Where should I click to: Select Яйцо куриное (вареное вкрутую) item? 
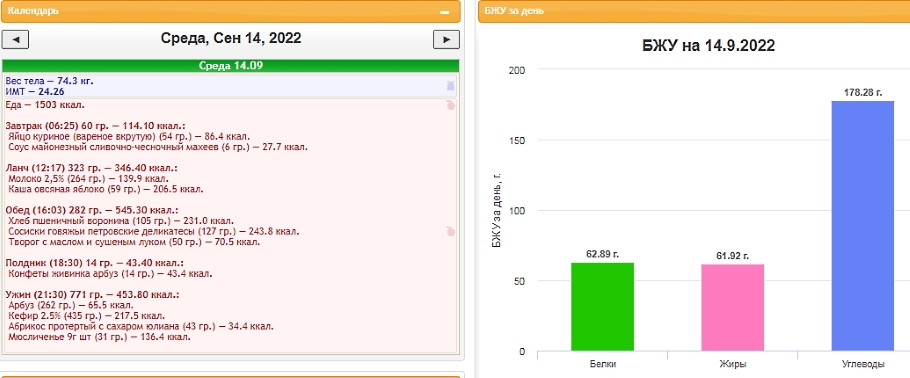point(130,136)
